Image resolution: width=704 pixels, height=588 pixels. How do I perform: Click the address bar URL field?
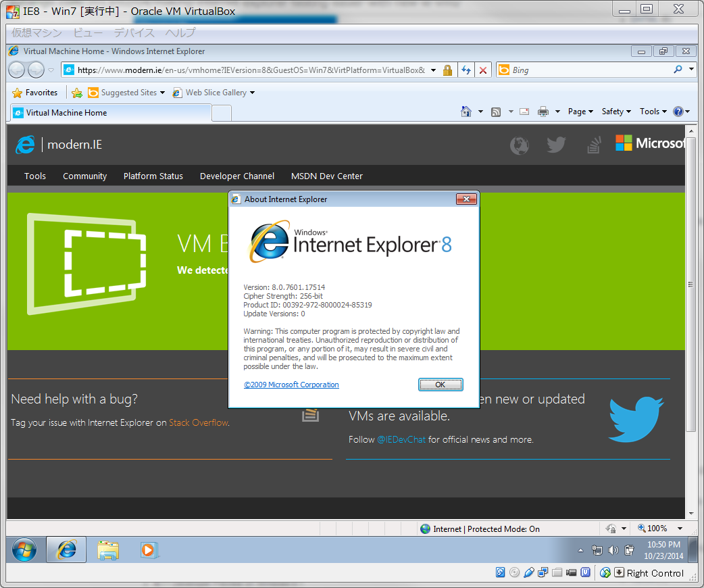(x=251, y=70)
